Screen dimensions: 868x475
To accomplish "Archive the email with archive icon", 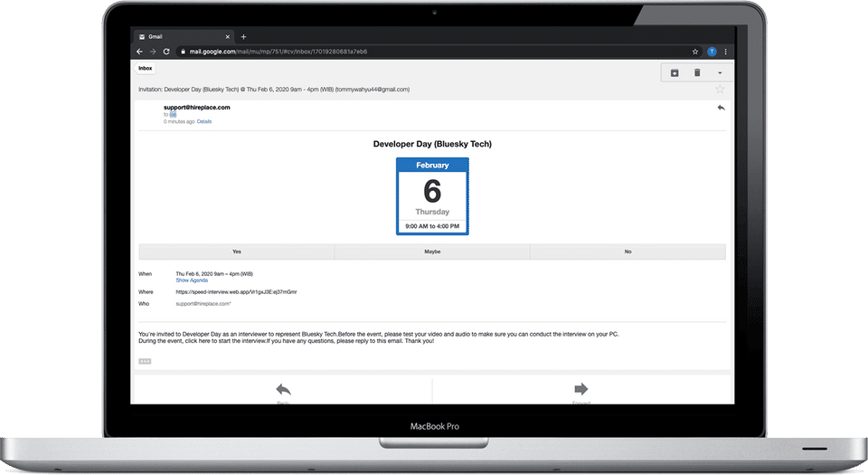I will click(x=675, y=72).
